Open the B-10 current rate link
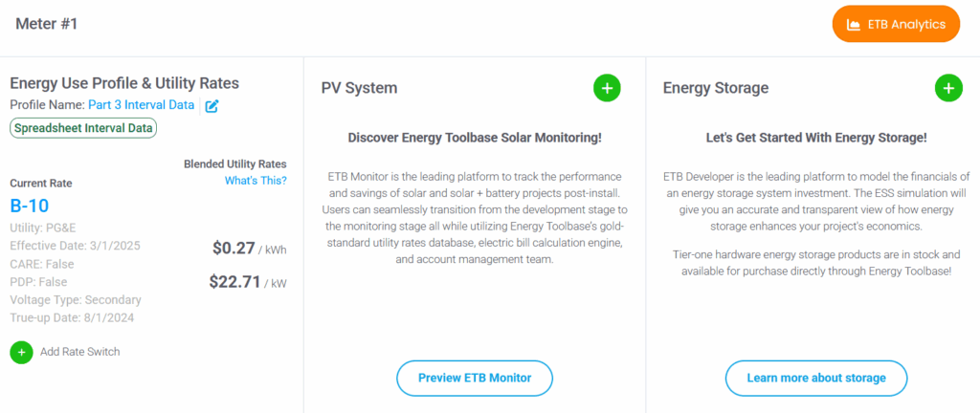 click(30, 206)
